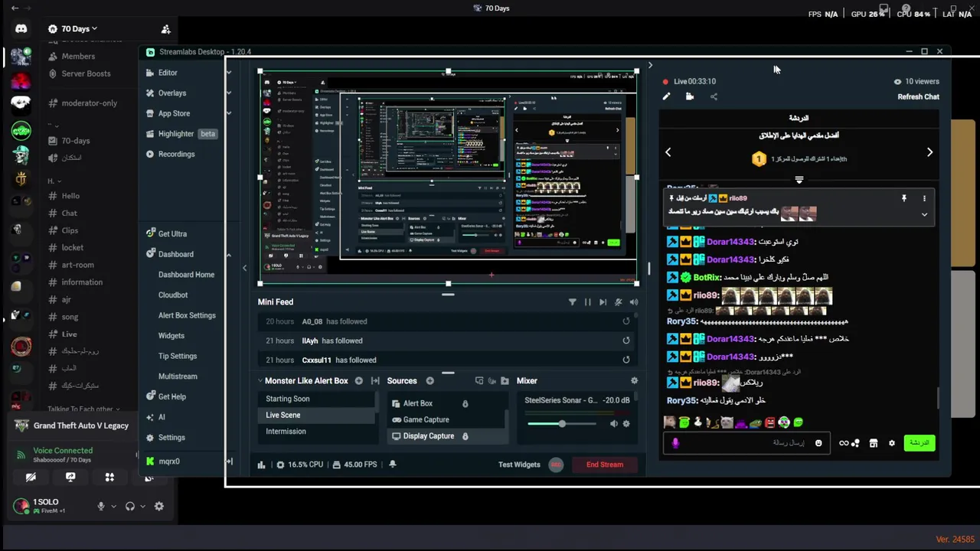Image resolution: width=980 pixels, height=551 pixels.
Task: Open the AI sparkle icon in Streamlabs sidebar
Action: click(151, 417)
